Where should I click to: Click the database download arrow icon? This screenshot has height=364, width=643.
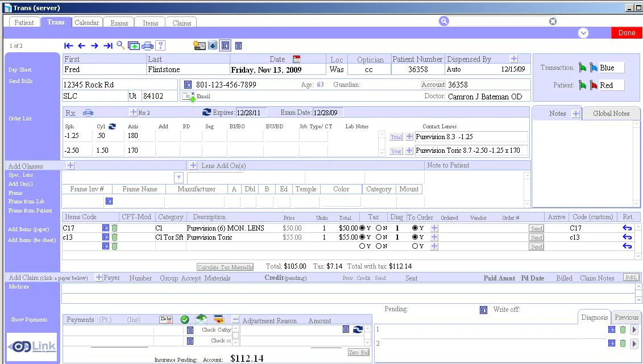[x=213, y=45]
